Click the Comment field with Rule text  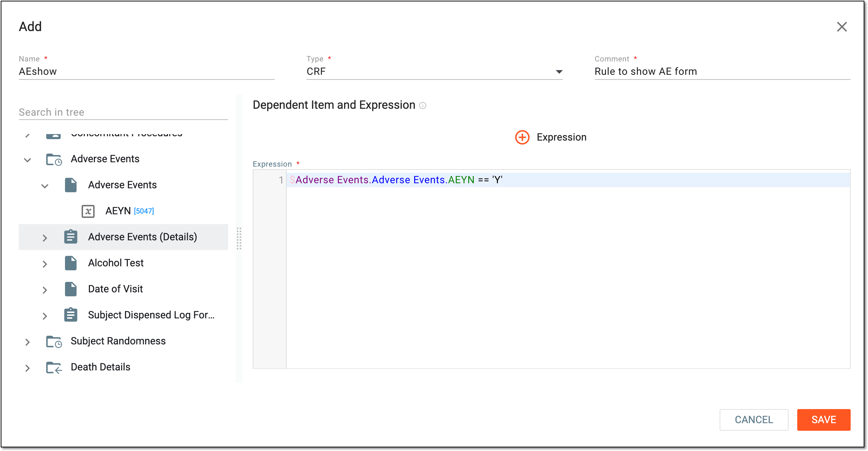pyautogui.click(x=722, y=72)
